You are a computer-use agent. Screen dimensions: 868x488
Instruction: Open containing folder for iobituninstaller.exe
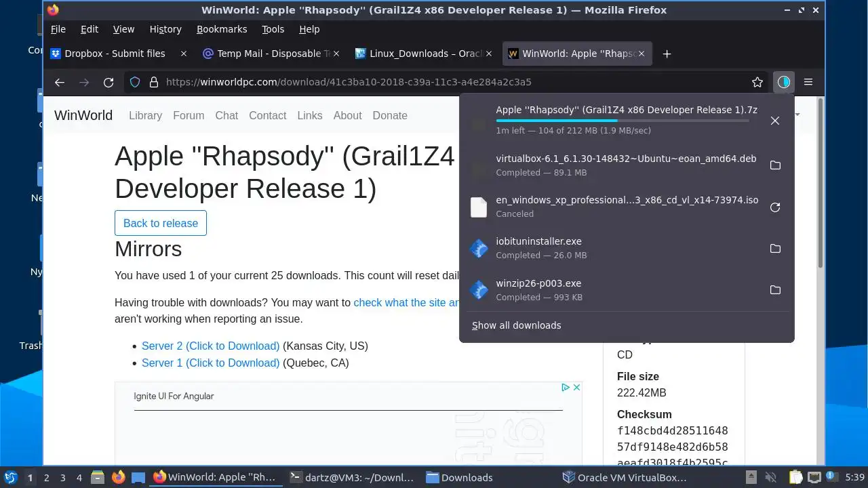pyautogui.click(x=775, y=249)
